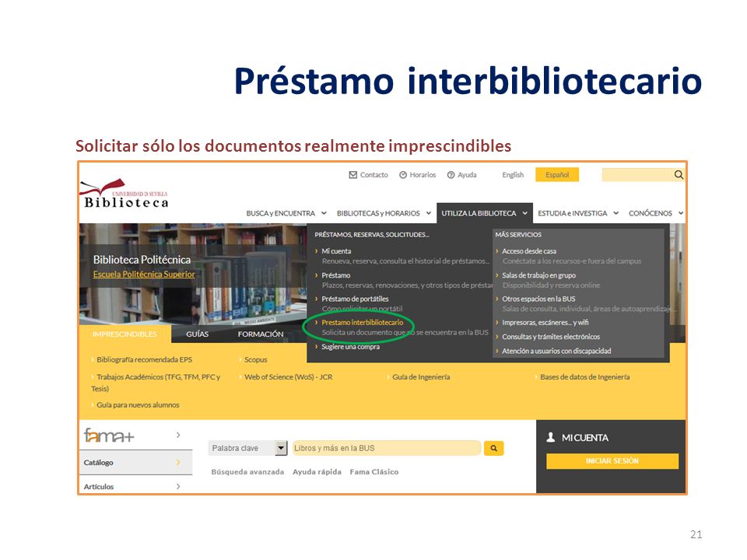Open Salas de trabajo en grupo entry
Image resolution: width=747 pixels, height=560 pixels.
(538, 275)
